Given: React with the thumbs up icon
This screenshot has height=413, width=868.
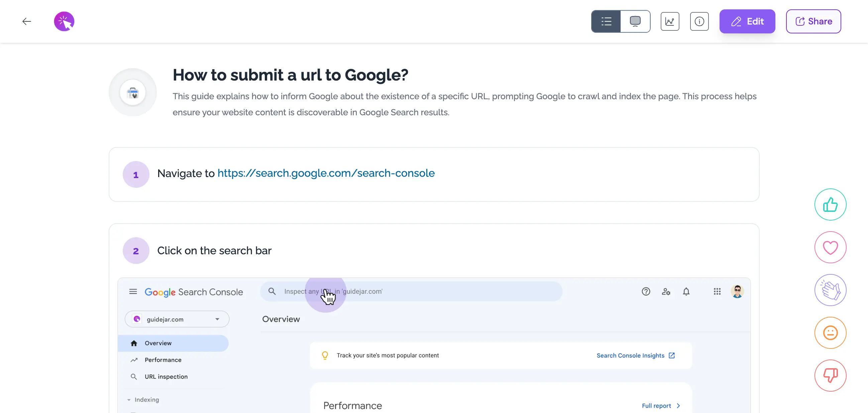Looking at the screenshot, I should tap(830, 204).
